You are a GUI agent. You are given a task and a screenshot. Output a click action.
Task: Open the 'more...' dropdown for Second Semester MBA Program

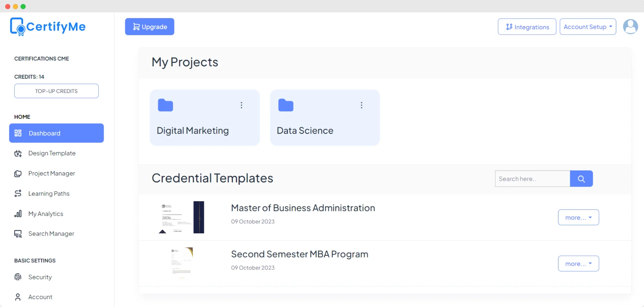coord(578,263)
